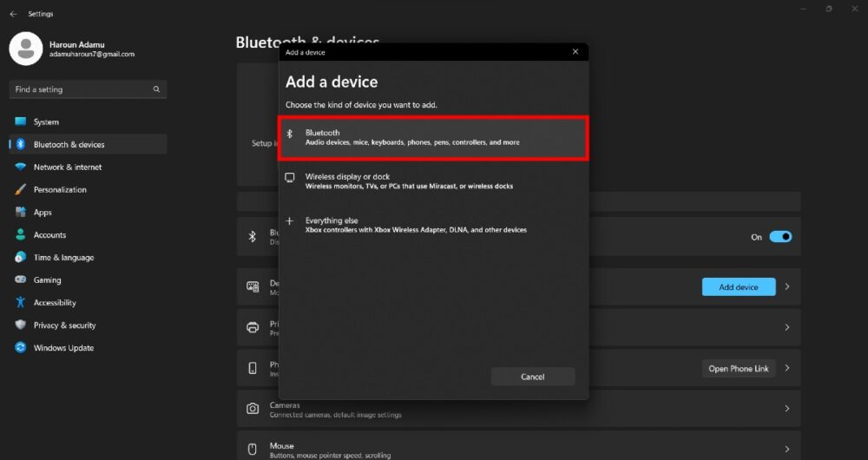The height and width of the screenshot is (460, 868).
Task: Open the Personalization brush icon
Action: click(x=20, y=190)
